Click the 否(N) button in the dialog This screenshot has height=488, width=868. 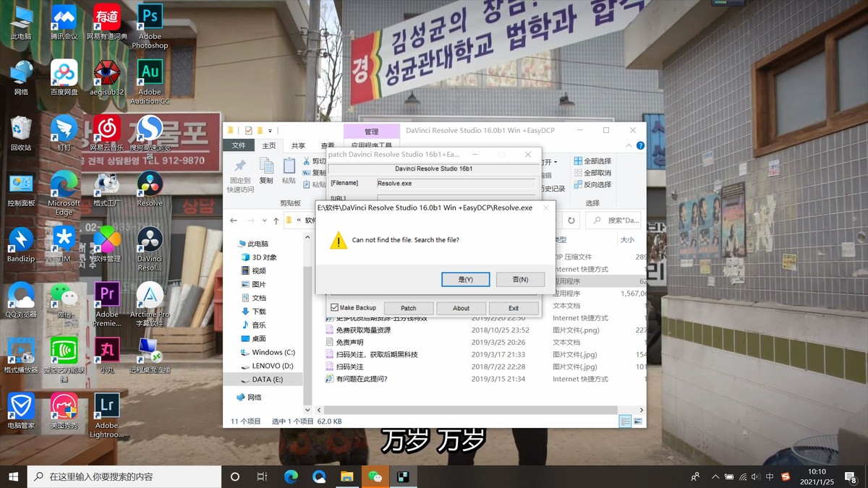click(520, 279)
